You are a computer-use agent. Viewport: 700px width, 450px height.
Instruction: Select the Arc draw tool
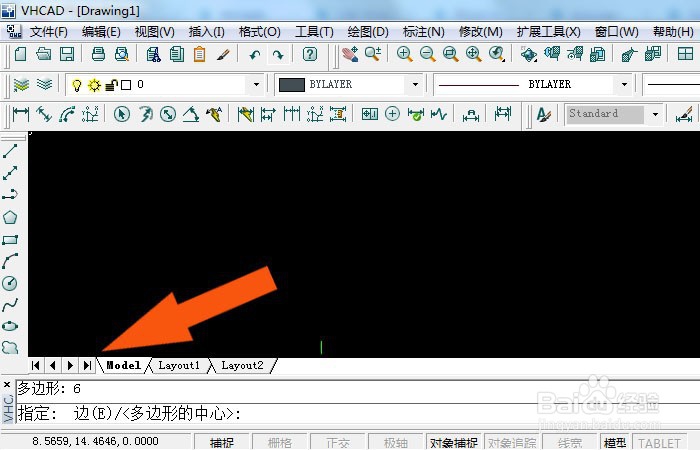pyautogui.click(x=10, y=261)
